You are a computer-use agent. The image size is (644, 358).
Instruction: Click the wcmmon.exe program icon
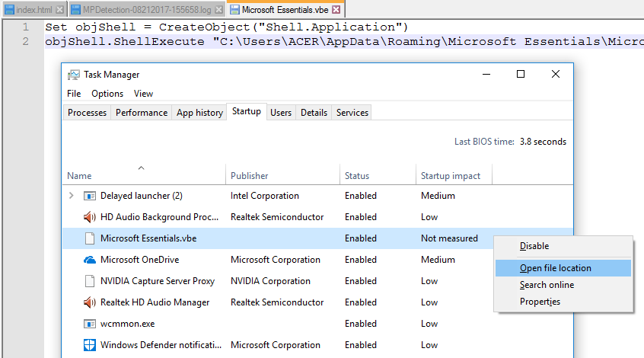89,324
